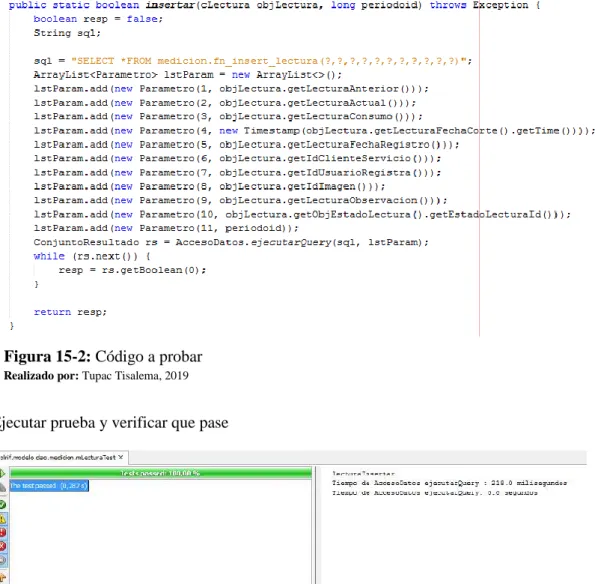Toggle the yellow warning triangle filter
This screenshot has height=584, width=595.
point(2,519)
